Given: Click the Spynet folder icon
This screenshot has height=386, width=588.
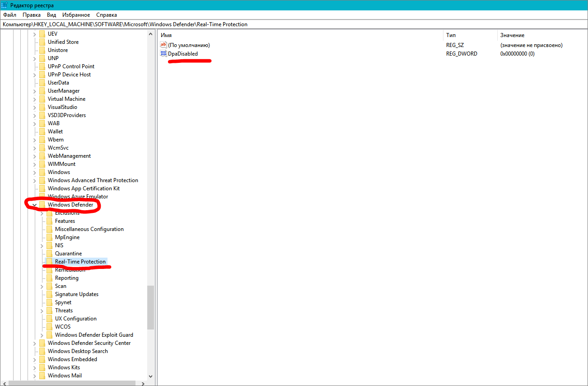Looking at the screenshot, I should click(x=49, y=302).
